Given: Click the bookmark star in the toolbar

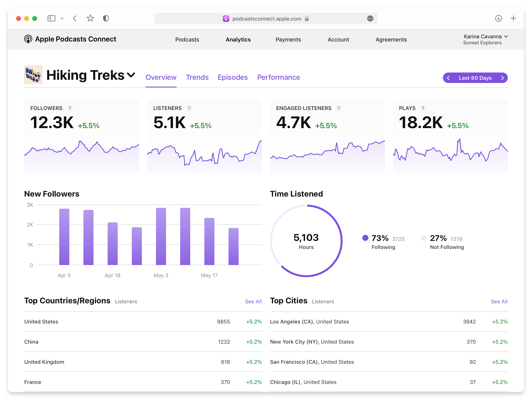Looking at the screenshot, I should [90, 18].
